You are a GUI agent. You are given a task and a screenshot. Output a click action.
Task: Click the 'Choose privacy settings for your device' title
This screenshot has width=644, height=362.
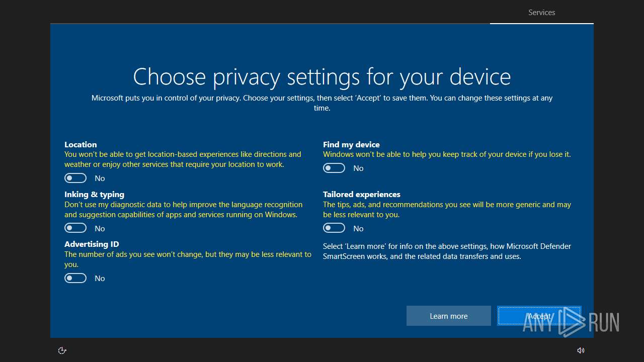tap(322, 77)
